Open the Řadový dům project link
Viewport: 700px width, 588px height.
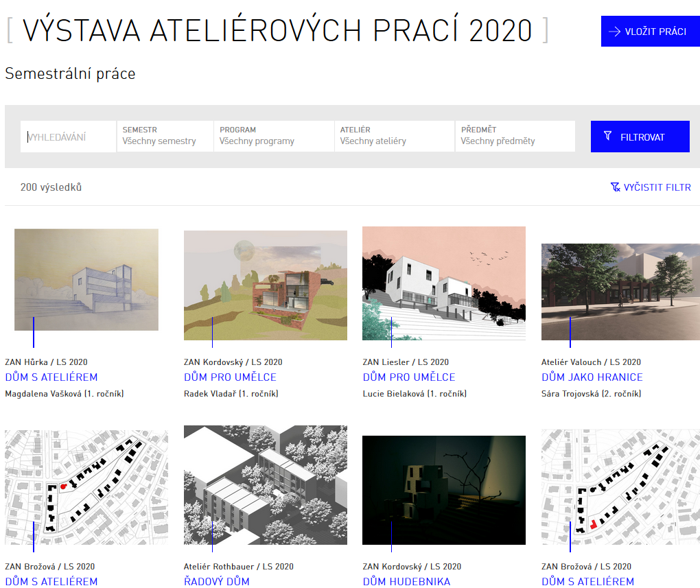[216, 581]
